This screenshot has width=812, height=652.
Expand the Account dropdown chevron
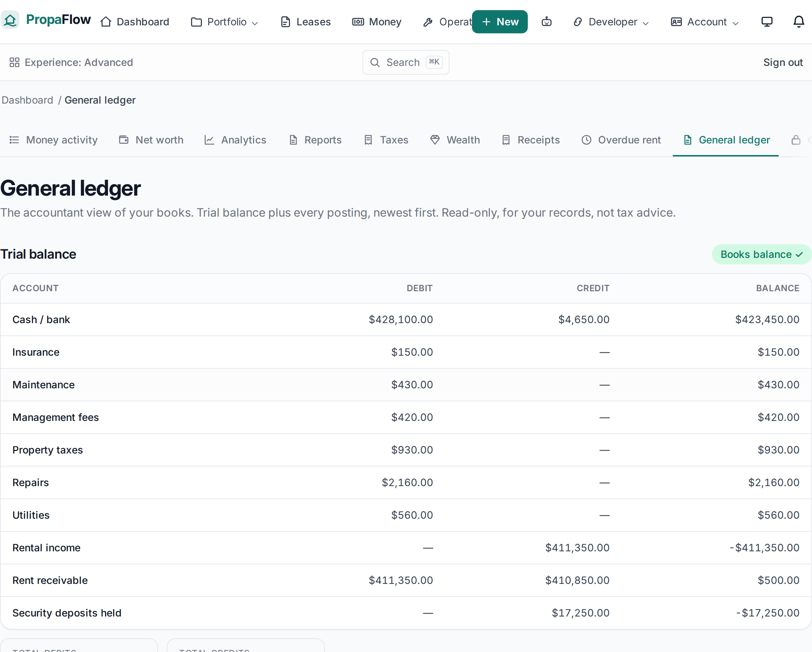point(735,23)
